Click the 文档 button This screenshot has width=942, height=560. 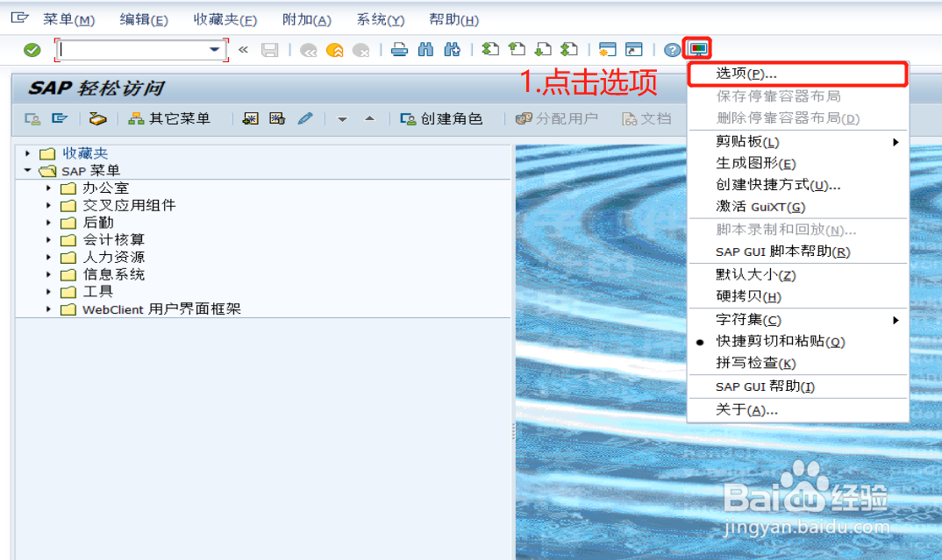[647, 119]
